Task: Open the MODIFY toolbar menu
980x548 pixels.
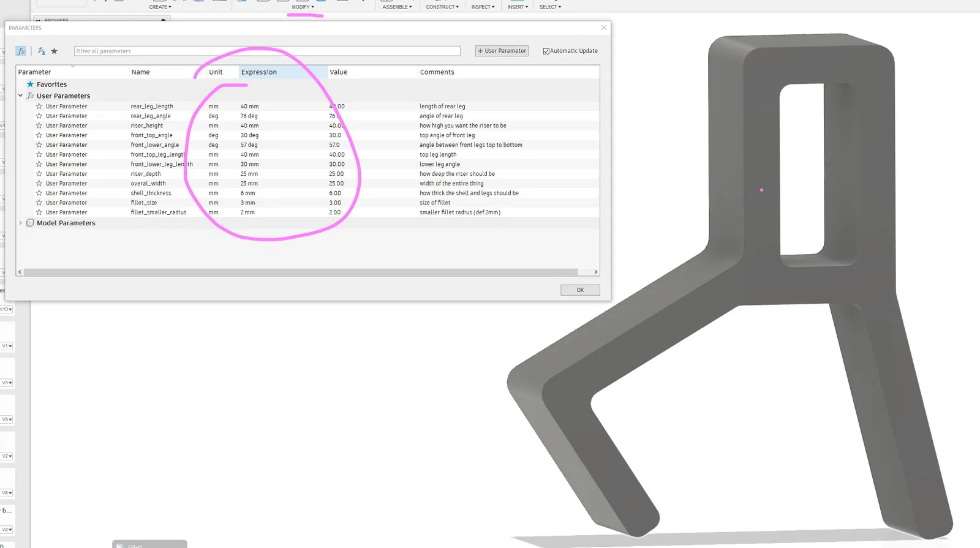Action: (x=303, y=7)
